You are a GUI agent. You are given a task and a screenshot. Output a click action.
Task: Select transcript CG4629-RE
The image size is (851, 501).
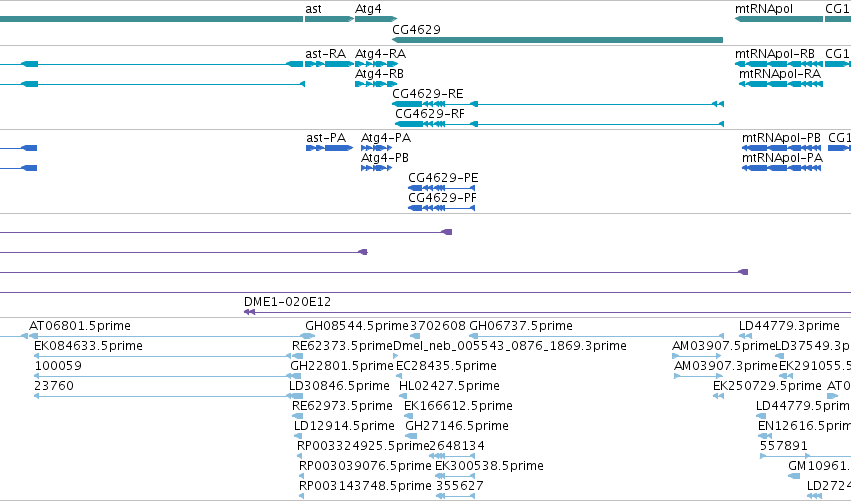[x=557, y=104]
